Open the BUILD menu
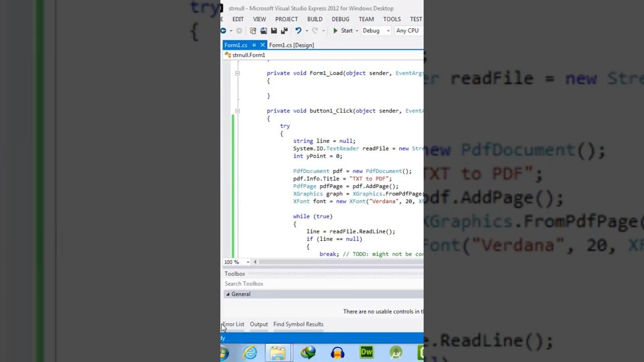This screenshot has width=644, height=362. coord(315,19)
